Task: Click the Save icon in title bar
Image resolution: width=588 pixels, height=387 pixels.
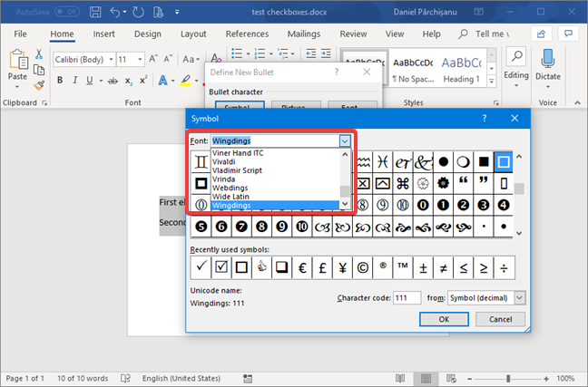Action: pos(95,12)
